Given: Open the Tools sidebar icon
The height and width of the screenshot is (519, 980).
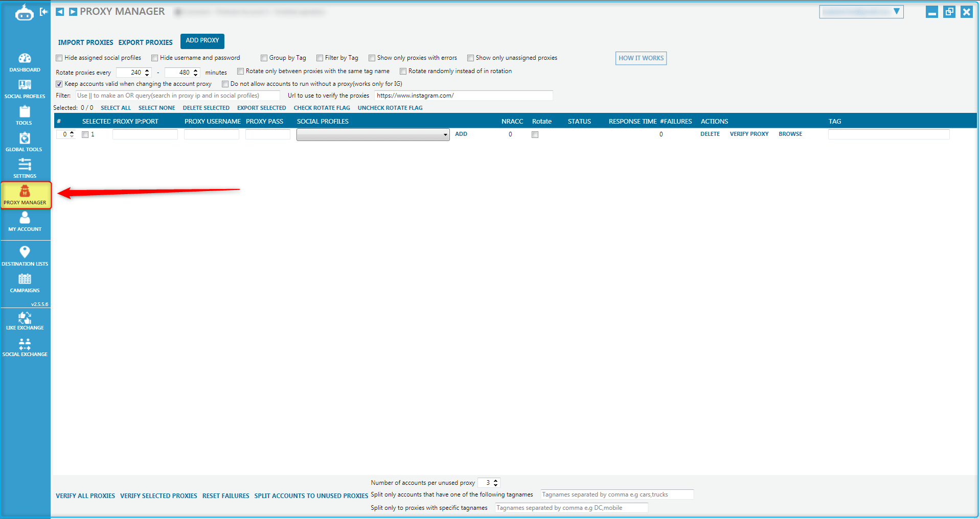Looking at the screenshot, I should pos(25,115).
